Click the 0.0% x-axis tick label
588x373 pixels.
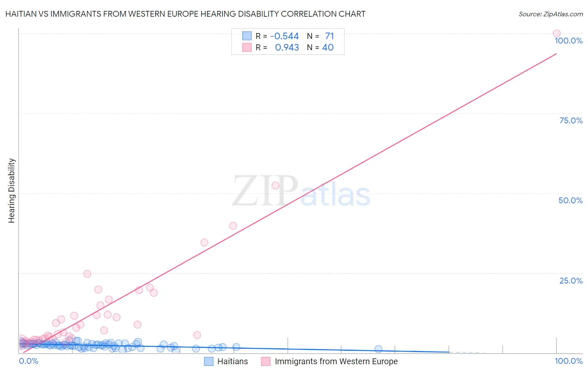29,361
